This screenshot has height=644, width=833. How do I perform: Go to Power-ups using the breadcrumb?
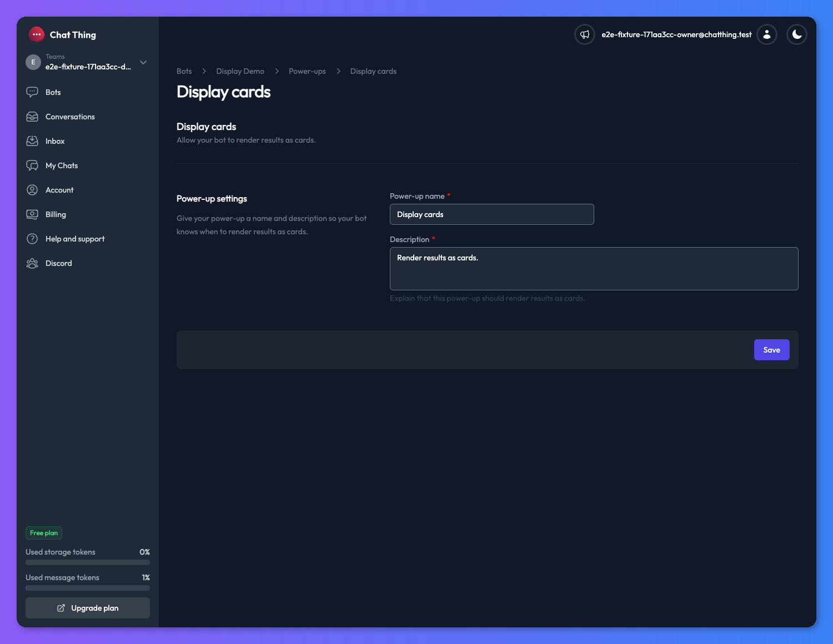pos(307,71)
